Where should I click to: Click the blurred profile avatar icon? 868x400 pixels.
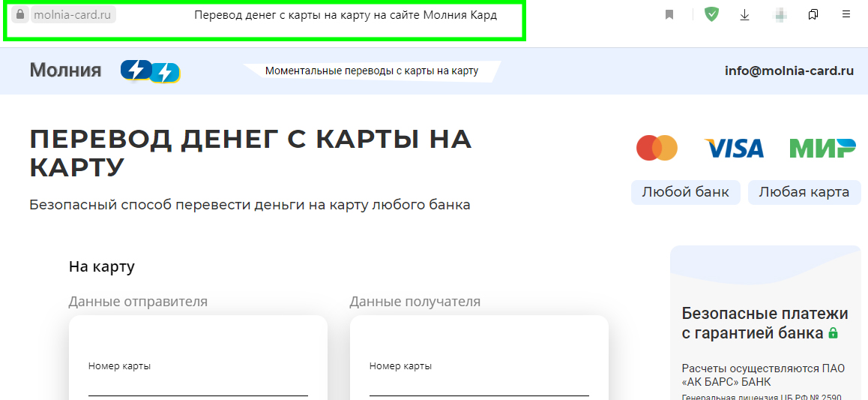(780, 15)
